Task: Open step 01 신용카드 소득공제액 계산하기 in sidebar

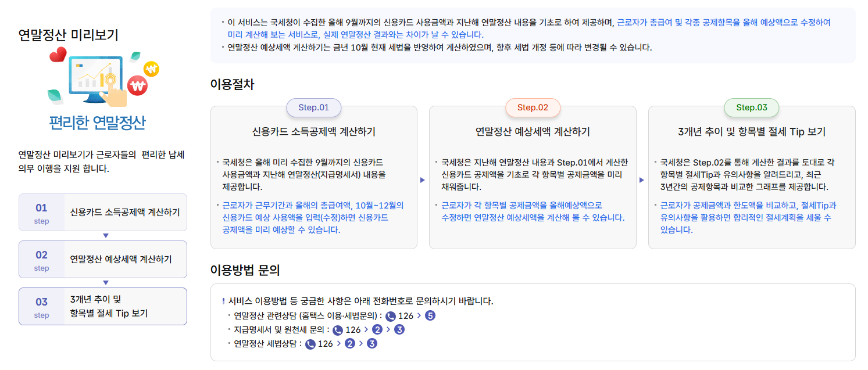Action: [103, 213]
